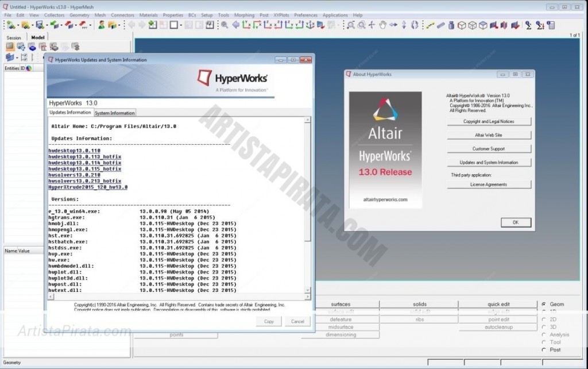
Task: Click the Open Model folder icon
Action: 25,25
